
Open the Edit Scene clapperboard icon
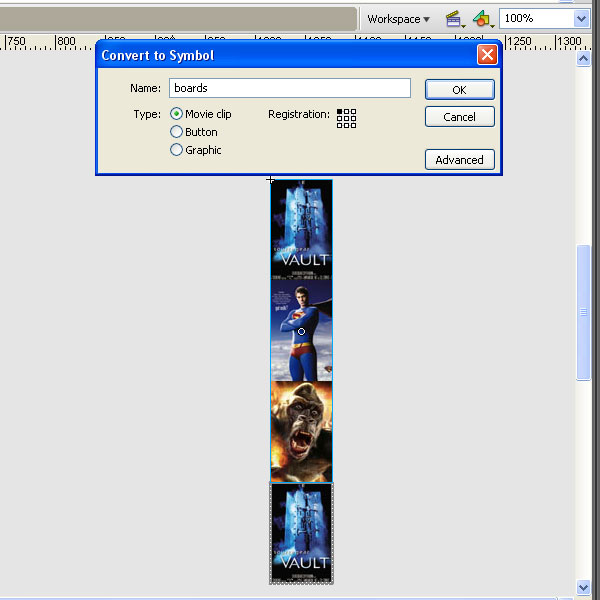455,19
